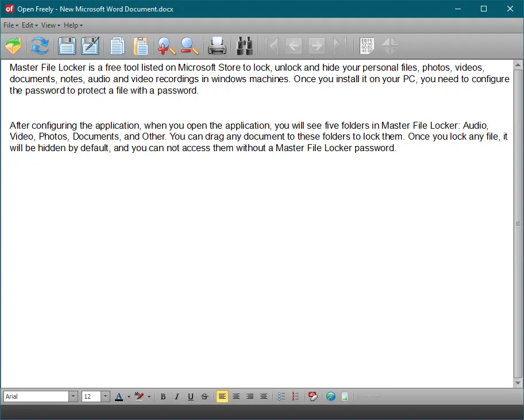Click the Save As floppy-with-pen icon
This screenshot has width=524, height=420.
pos(90,46)
